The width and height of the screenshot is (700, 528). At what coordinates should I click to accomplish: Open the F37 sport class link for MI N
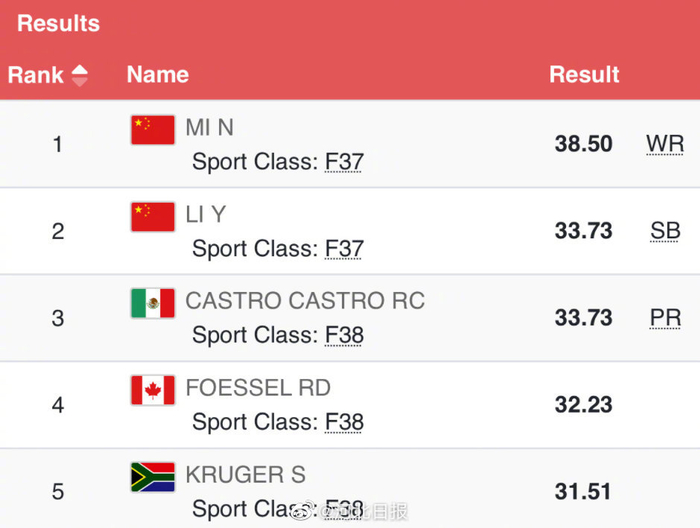(x=344, y=162)
